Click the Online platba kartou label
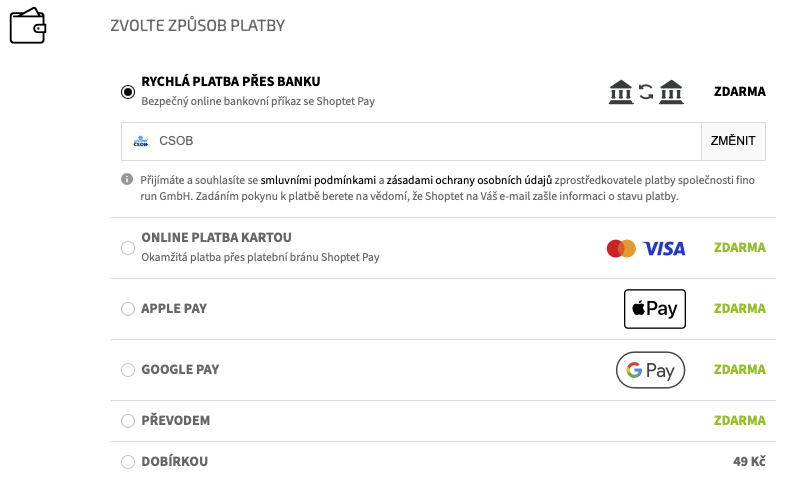798x492 pixels. 216,238
